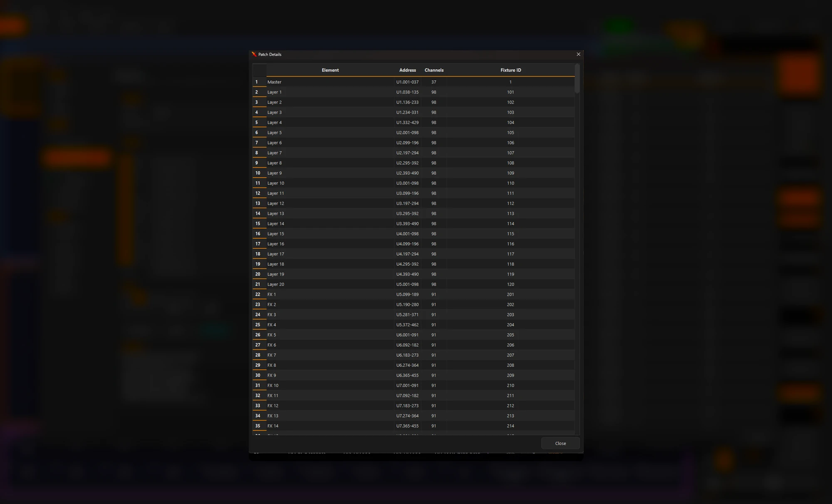Click the Fixture ID column header

coord(510,70)
